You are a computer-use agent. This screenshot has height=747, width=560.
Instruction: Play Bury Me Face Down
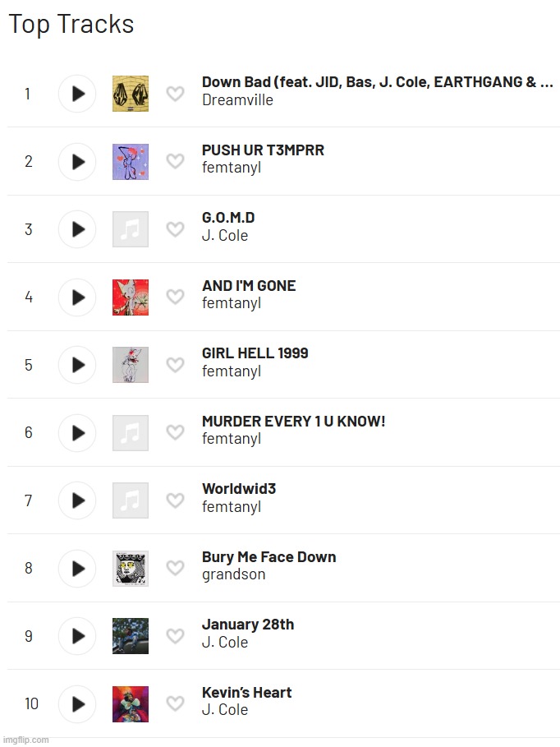click(x=77, y=569)
